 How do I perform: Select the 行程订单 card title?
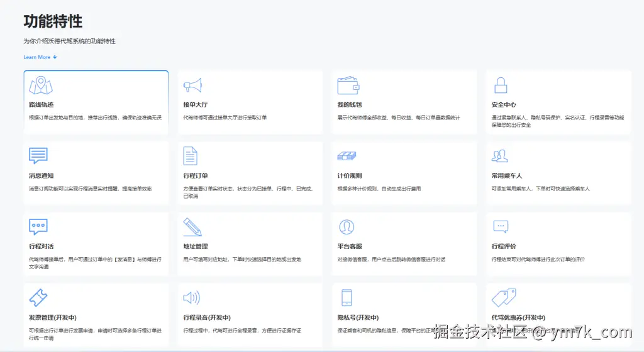[196, 175]
